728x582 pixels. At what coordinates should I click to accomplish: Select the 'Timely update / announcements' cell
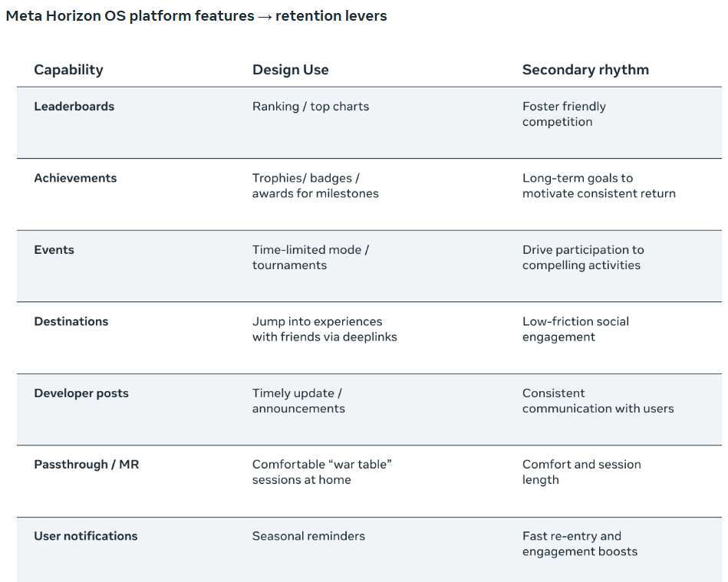(298, 401)
